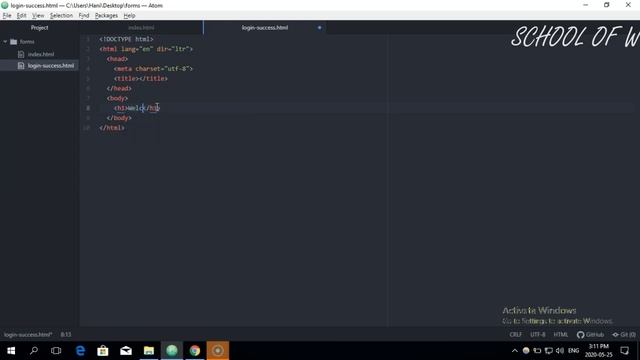Viewport: 640px width, 360px height.
Task: Collapse the forms folder chevron
Action: pos(5,42)
